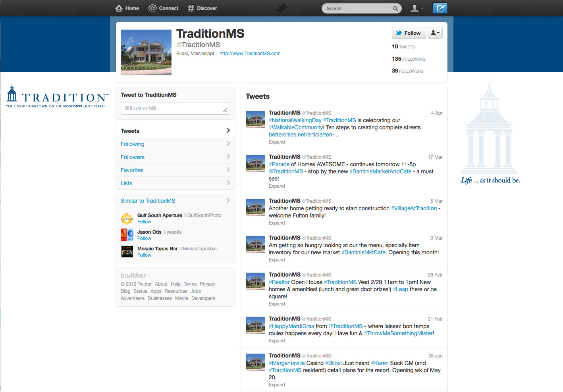Click the Tradition logo on the left background
Image resolution: width=563 pixels, height=392 pixels.
pos(58,96)
